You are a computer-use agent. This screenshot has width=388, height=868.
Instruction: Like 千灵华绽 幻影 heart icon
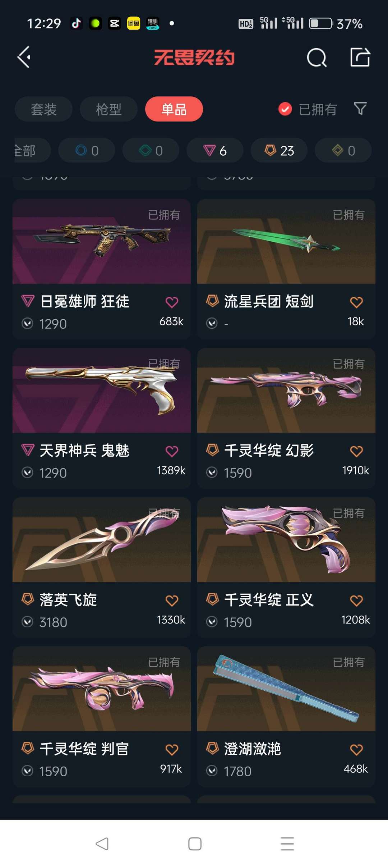pyautogui.click(x=356, y=451)
